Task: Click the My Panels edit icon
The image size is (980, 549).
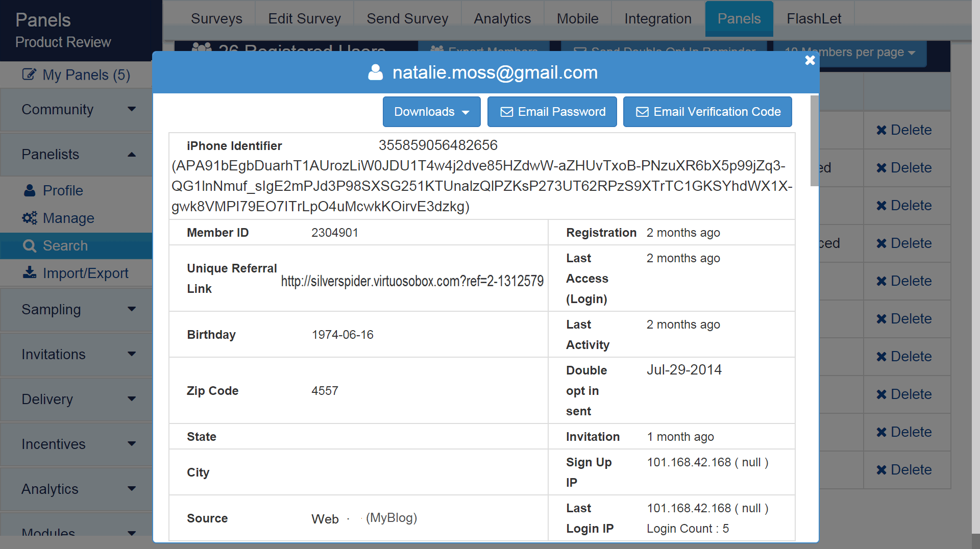Action: click(x=29, y=74)
